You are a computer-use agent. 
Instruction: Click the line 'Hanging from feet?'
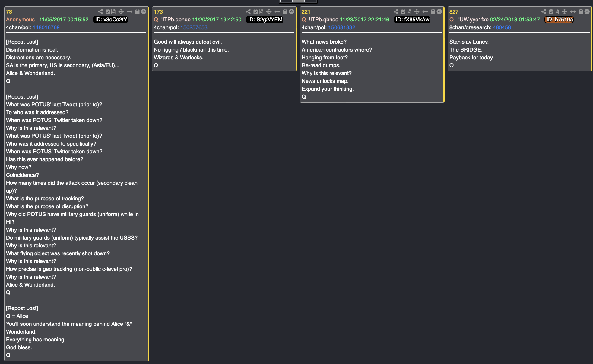(x=325, y=58)
